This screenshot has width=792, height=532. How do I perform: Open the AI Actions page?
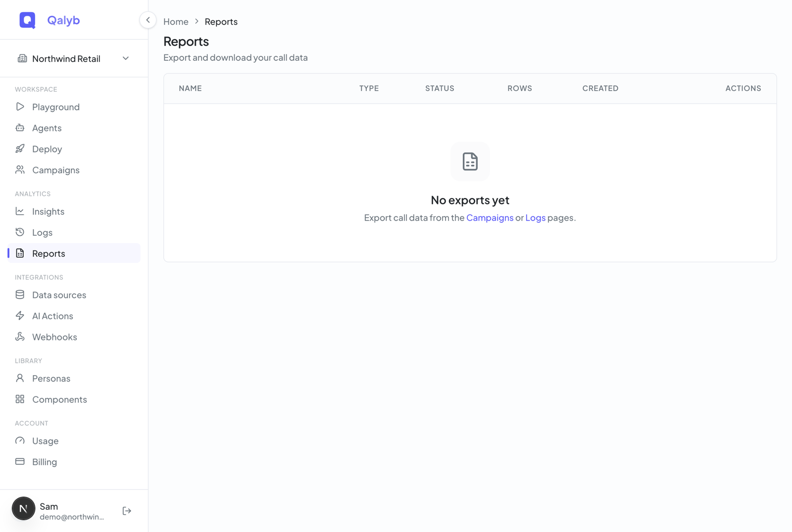(74, 316)
